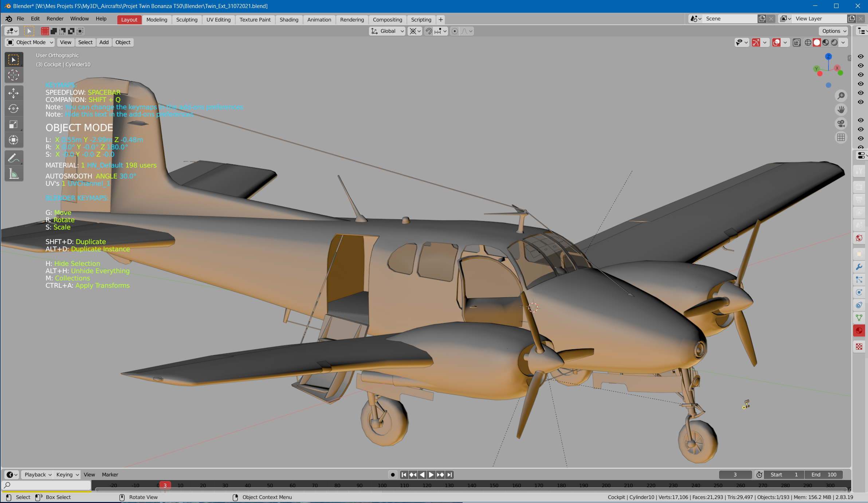The height and width of the screenshot is (503, 868).
Task: Jump to timeline end button
Action: tap(450, 475)
